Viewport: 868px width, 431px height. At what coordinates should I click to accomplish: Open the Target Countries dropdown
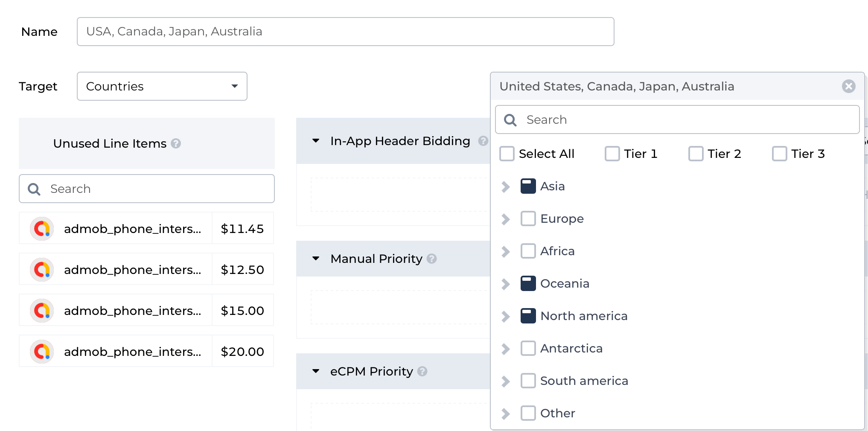point(162,86)
